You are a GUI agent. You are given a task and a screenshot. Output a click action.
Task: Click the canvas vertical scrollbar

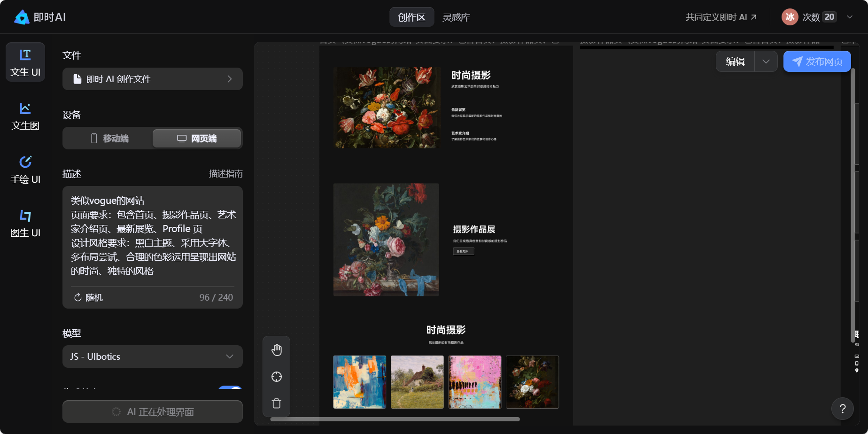[853, 205]
